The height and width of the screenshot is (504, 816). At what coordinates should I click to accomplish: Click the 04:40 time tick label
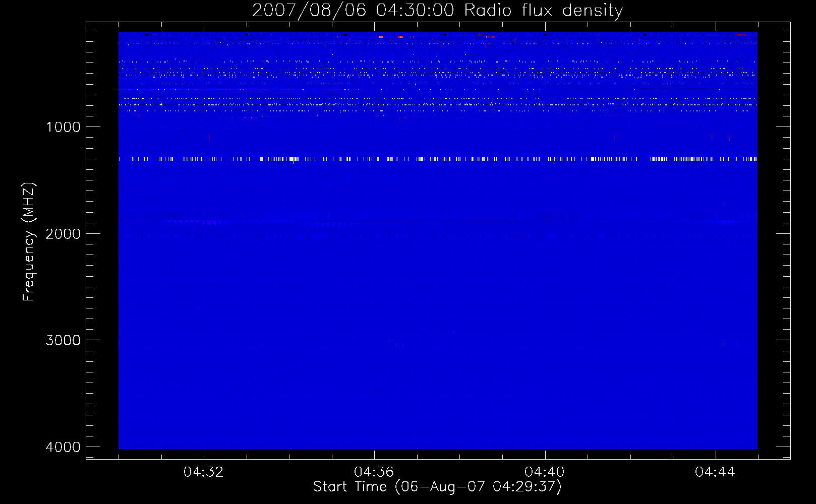pyautogui.click(x=545, y=472)
